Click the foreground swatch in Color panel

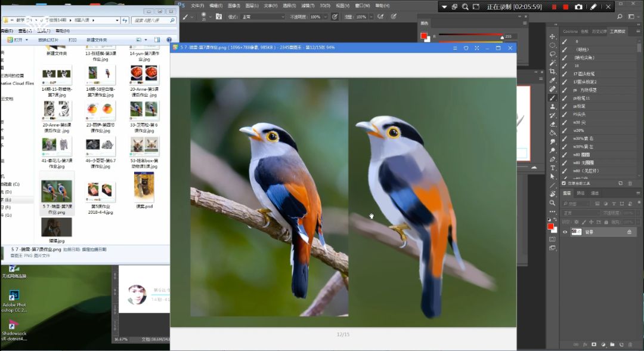[x=424, y=36]
